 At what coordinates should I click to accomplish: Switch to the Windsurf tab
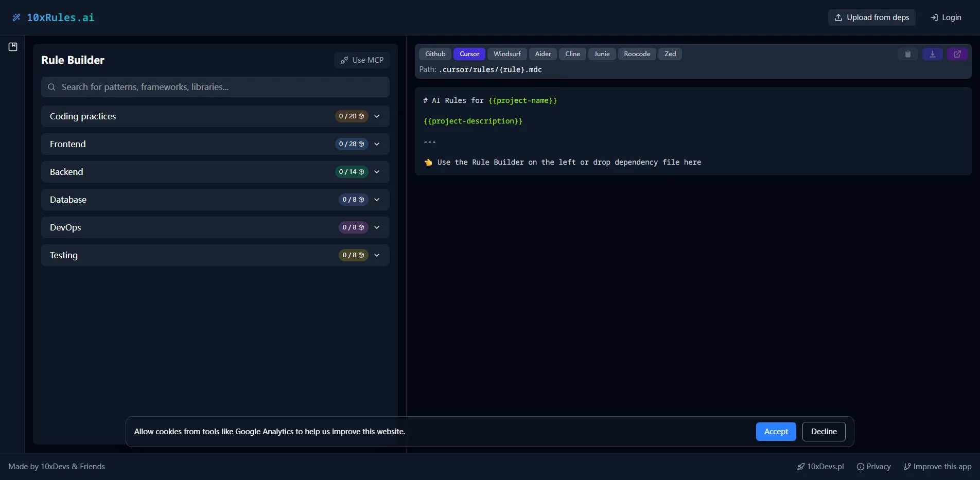(507, 54)
